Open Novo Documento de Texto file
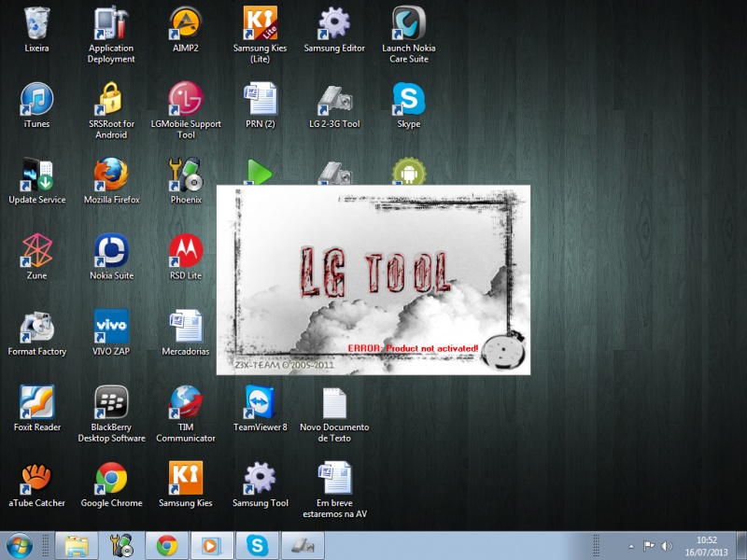Image resolution: width=747 pixels, height=560 pixels. [334, 413]
